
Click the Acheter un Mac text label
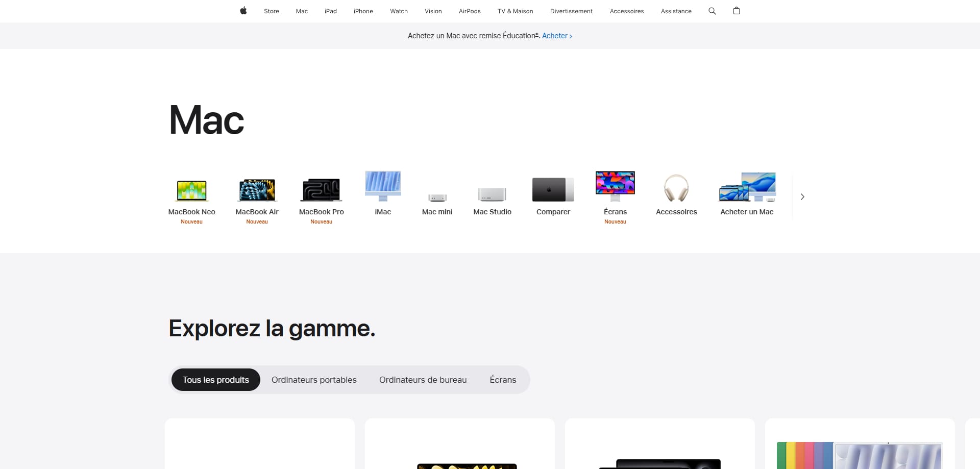coord(747,212)
